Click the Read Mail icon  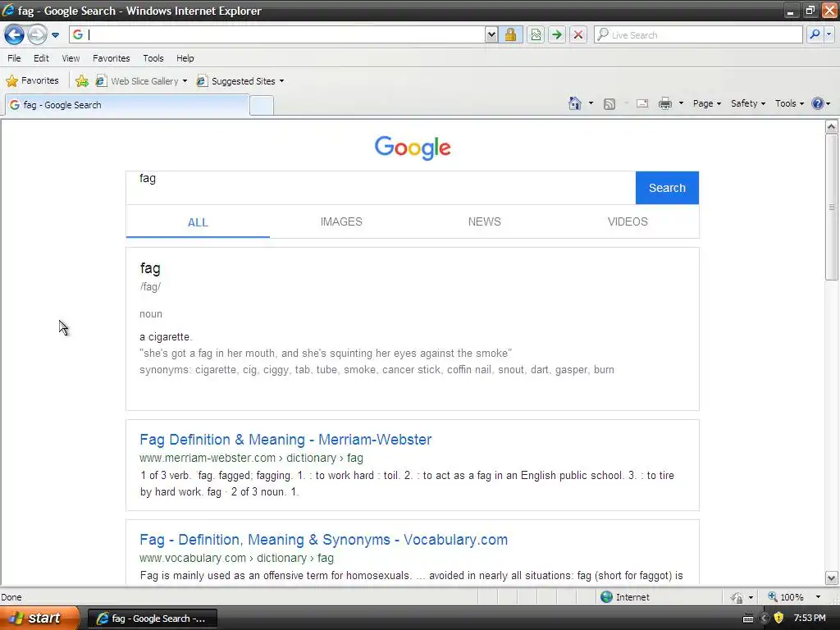click(642, 103)
